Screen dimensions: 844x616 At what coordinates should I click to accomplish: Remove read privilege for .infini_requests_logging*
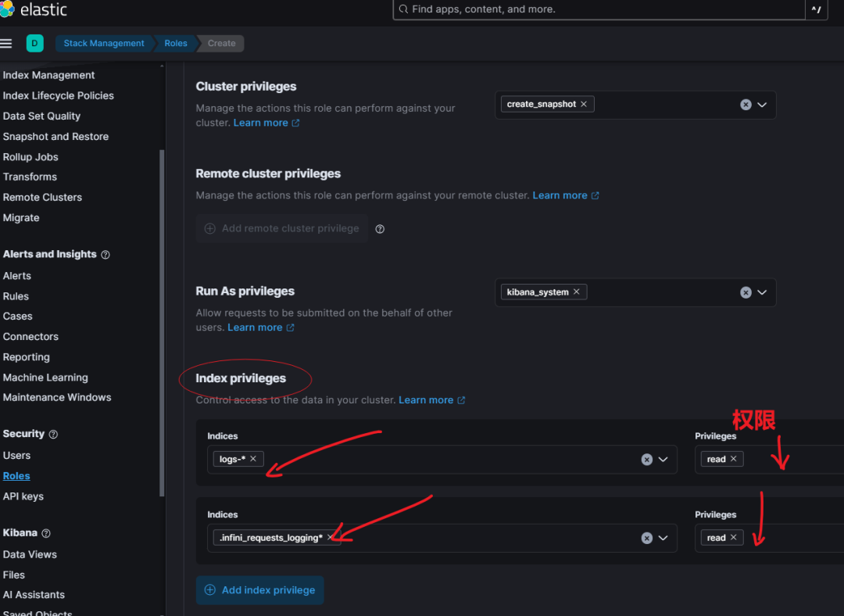(x=733, y=537)
